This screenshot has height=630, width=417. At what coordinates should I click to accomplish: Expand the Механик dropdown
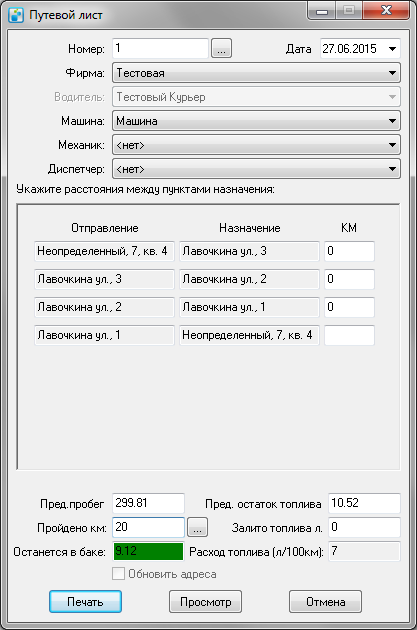click(x=256, y=145)
